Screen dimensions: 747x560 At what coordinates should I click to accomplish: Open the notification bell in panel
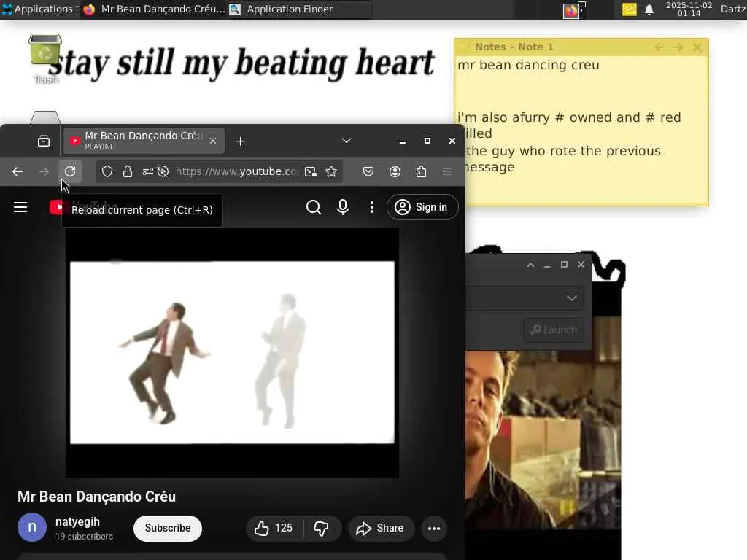pos(649,9)
